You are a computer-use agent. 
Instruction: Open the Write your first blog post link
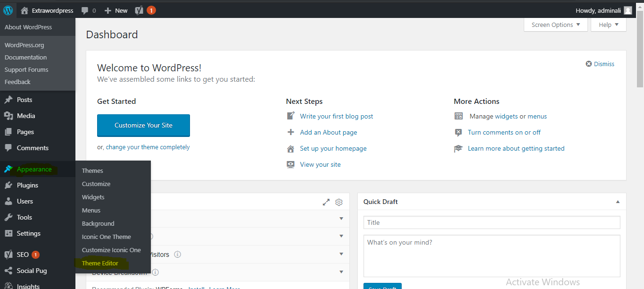(x=336, y=116)
